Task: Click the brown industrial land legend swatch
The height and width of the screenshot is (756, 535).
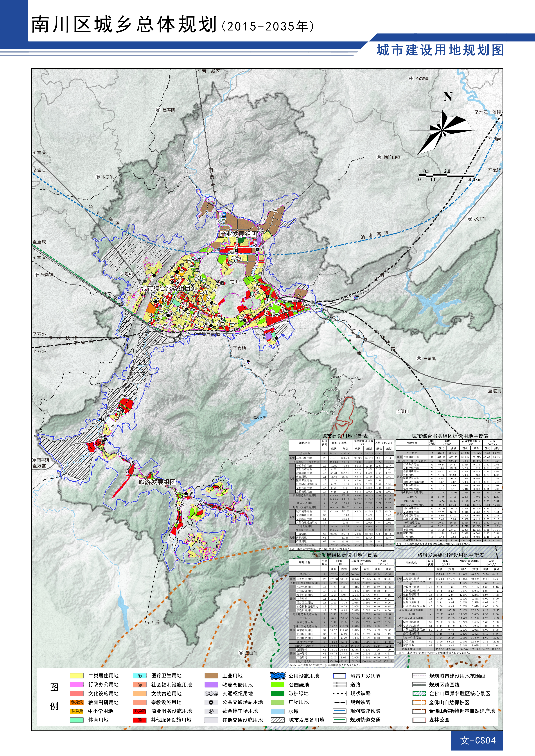Action: 211,676
